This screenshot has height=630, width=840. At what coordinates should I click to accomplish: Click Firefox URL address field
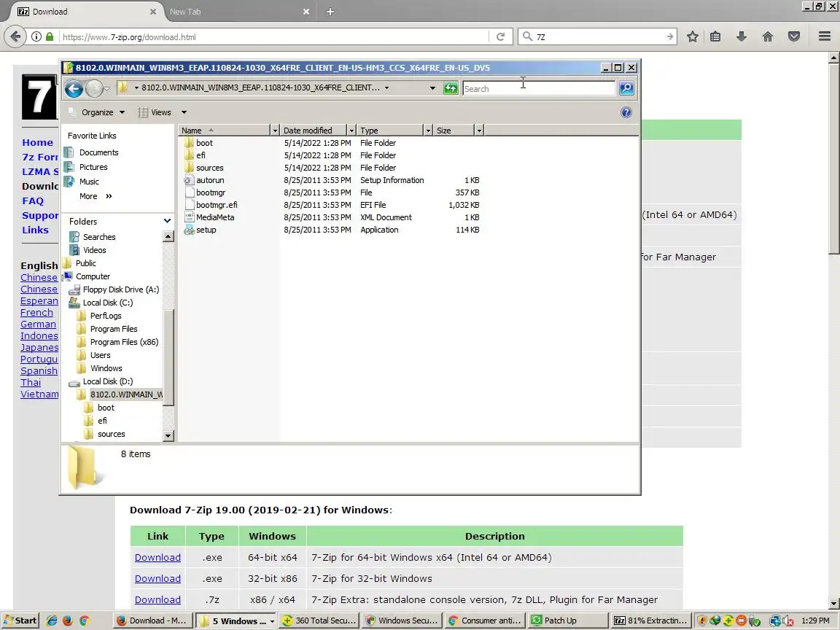(x=274, y=36)
